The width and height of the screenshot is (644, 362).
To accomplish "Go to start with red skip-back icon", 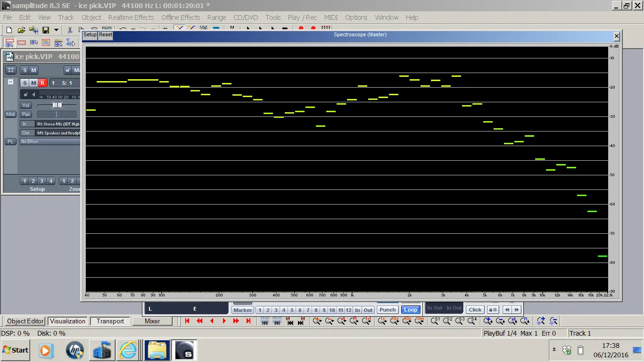I will point(187,321).
